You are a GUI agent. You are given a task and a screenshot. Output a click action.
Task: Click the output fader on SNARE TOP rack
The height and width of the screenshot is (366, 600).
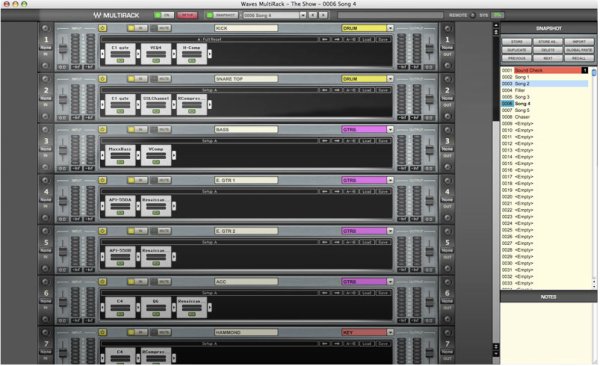(430, 100)
